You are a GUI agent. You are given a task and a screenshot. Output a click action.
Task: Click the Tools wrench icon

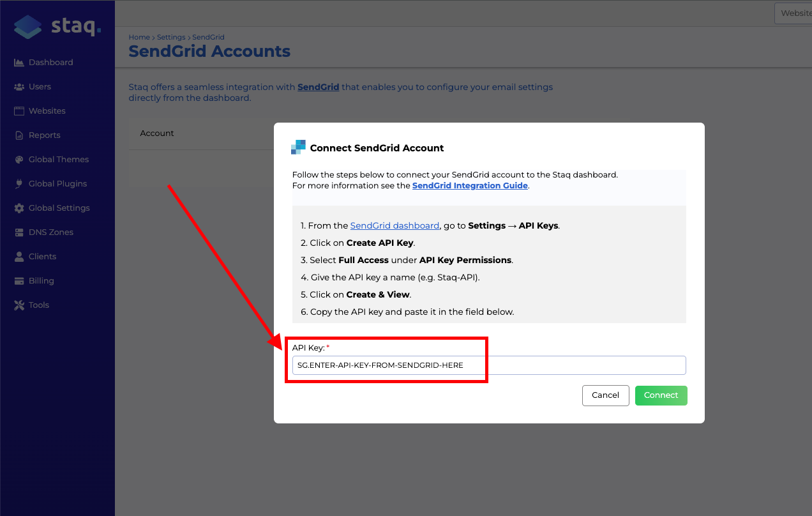point(19,305)
